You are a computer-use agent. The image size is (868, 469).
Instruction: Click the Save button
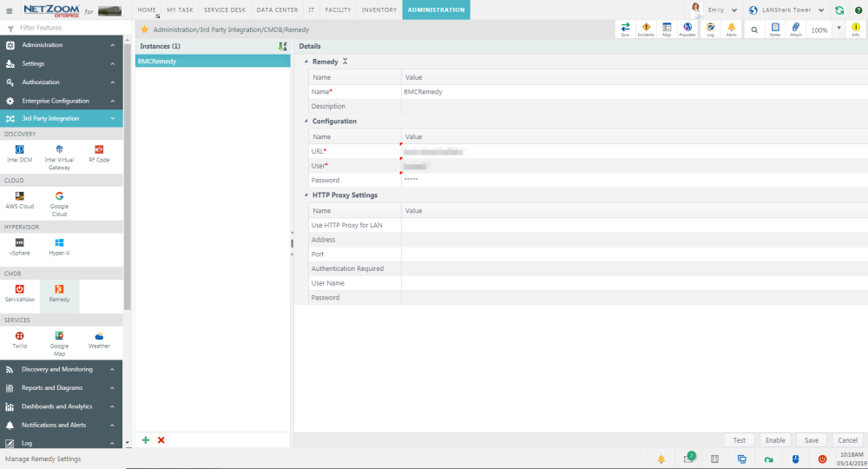[x=812, y=440]
